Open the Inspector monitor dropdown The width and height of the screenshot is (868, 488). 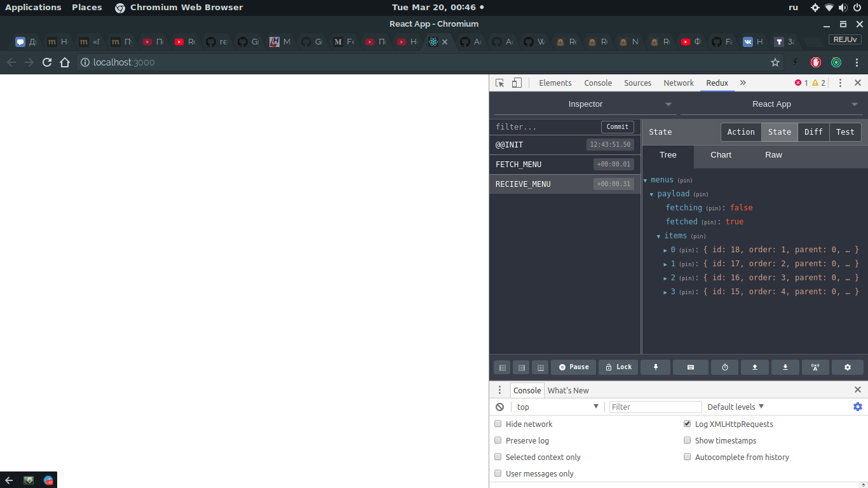pyautogui.click(x=585, y=104)
